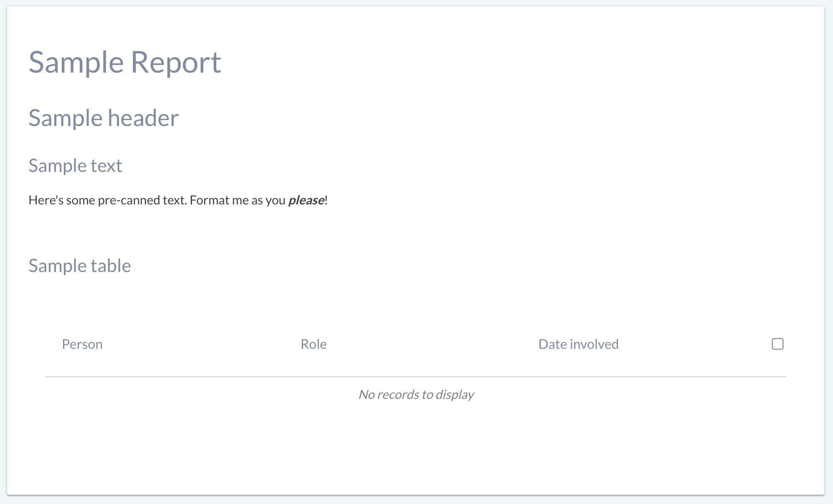Click the word Report in the title
The image size is (833, 504).
[x=176, y=63]
